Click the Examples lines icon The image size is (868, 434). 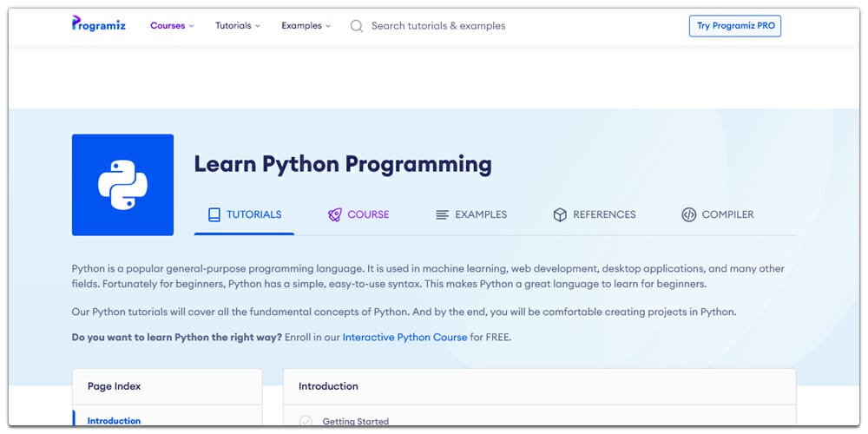click(x=442, y=214)
